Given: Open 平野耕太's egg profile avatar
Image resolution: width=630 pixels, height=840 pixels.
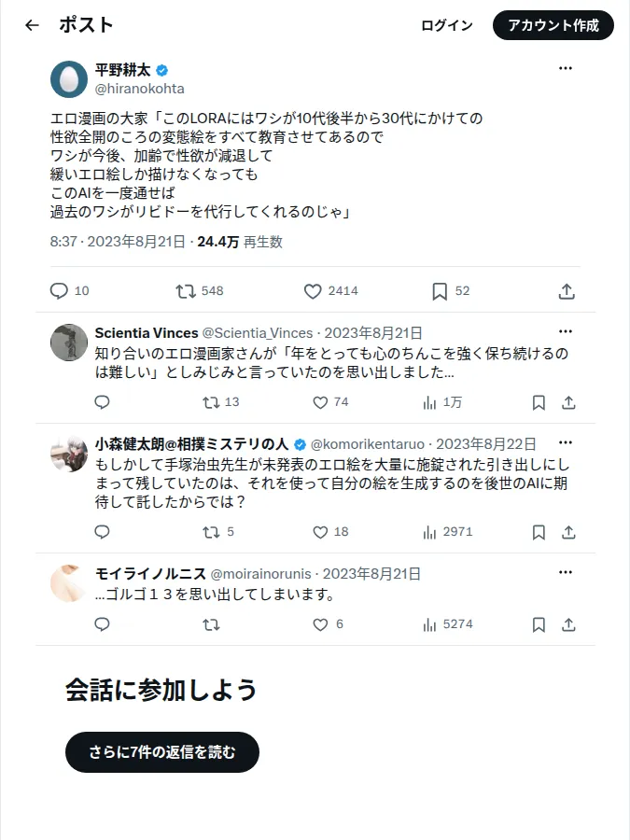Looking at the screenshot, I should tap(69, 79).
